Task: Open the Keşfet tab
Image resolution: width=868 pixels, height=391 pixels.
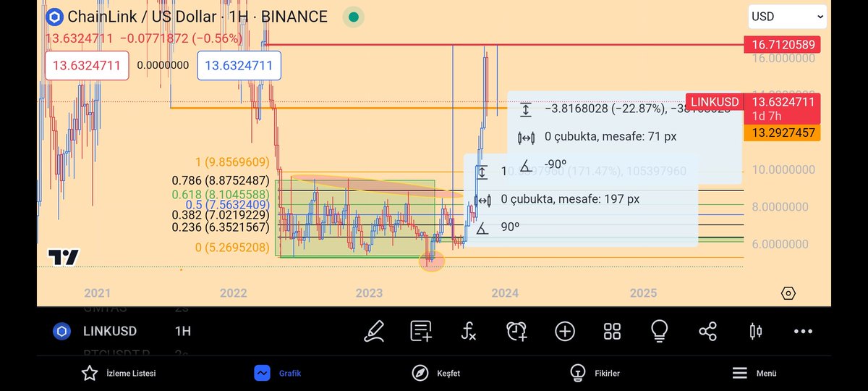Action: (x=435, y=373)
